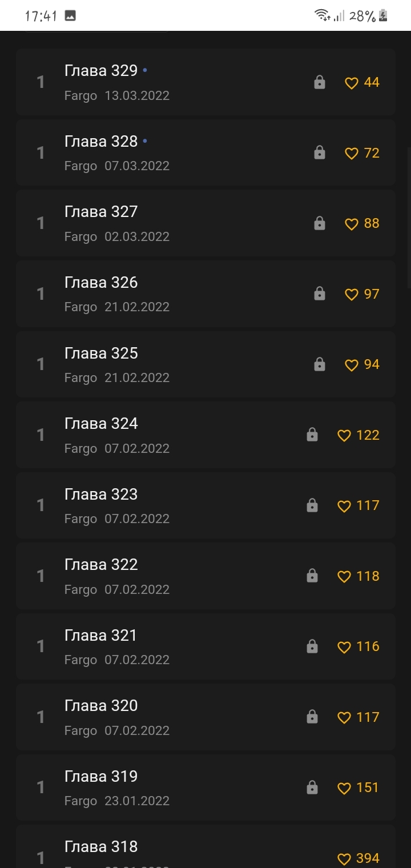The width and height of the screenshot is (411, 868).
Task: Click the lock icon on Глава 328
Action: point(320,153)
